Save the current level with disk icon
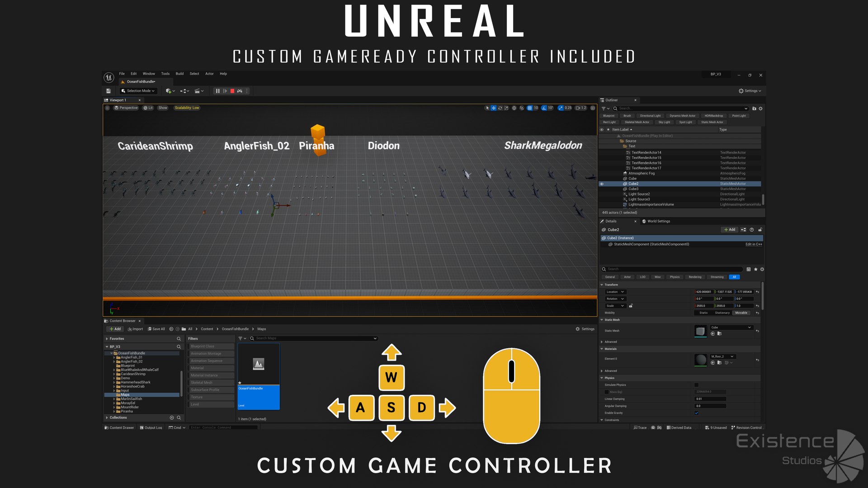 point(108,91)
